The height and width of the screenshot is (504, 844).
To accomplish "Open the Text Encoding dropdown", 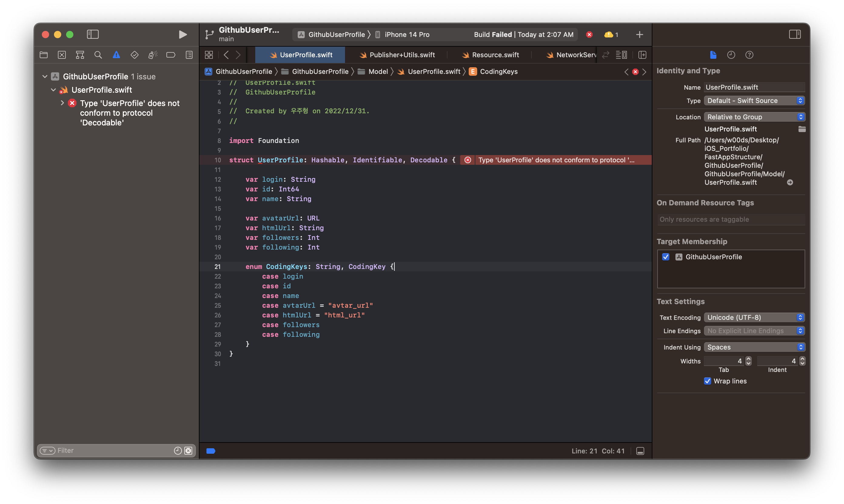I will 754,317.
